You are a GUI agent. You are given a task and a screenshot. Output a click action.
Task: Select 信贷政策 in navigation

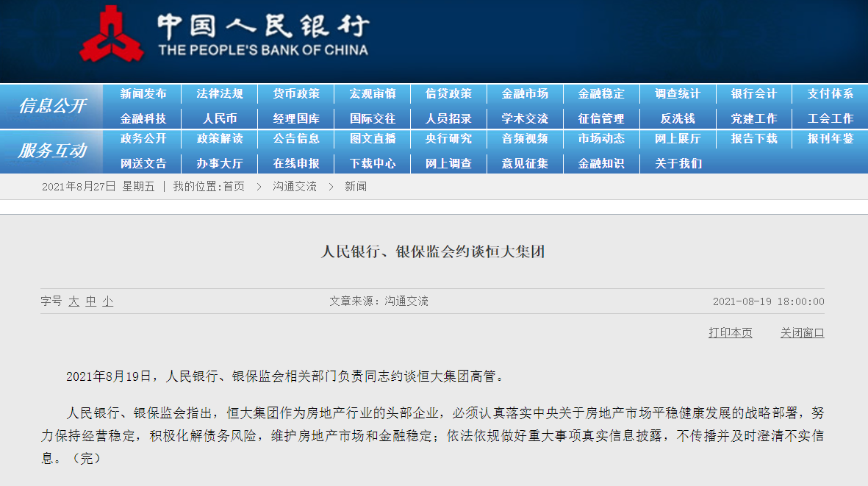point(448,93)
